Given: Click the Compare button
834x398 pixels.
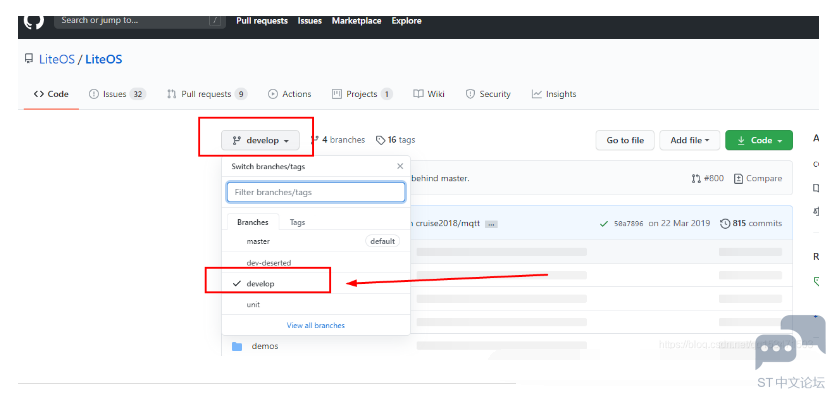Looking at the screenshot, I should pyautogui.click(x=758, y=178).
